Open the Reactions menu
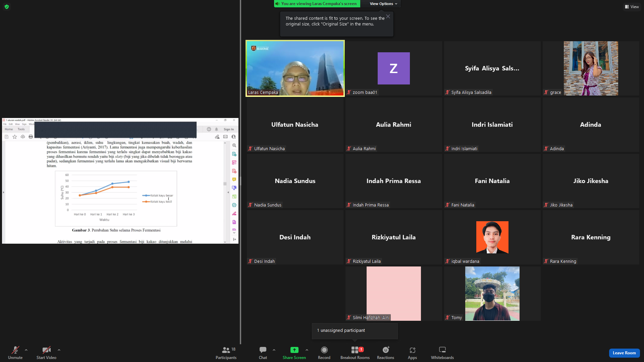Viewport: 644px width, 362px height. point(385,353)
